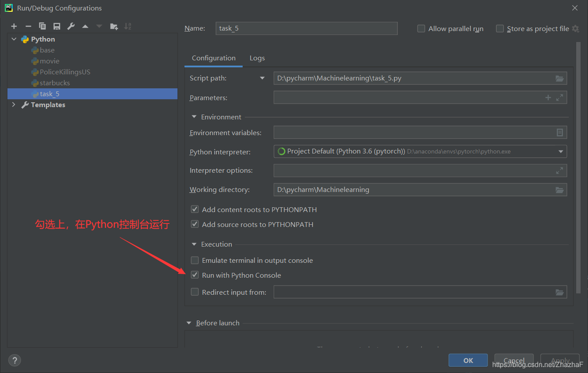Viewport: 588px width, 373px height.
Task: Collapse the Environment section
Action: (194, 117)
